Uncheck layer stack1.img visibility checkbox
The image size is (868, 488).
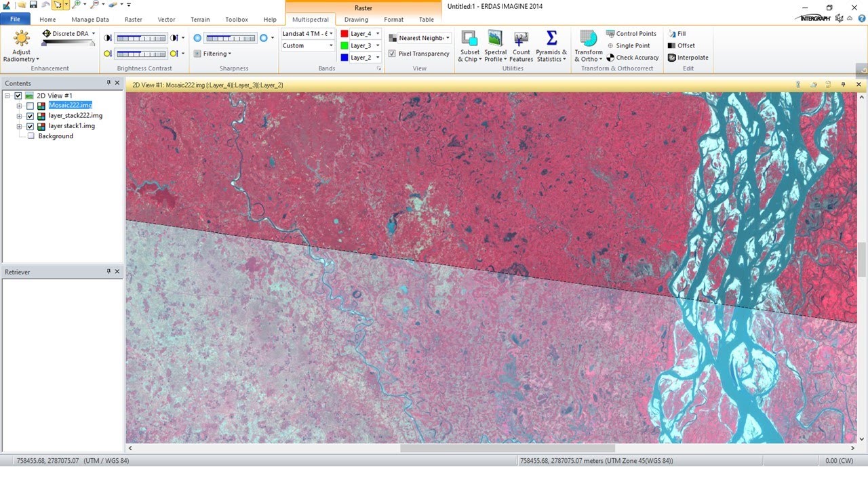(30, 126)
